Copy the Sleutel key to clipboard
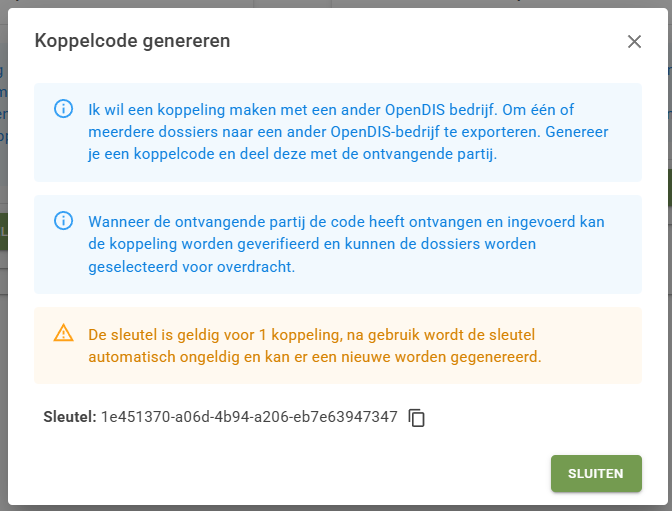Viewport: 672px width, 511px height. (417, 418)
